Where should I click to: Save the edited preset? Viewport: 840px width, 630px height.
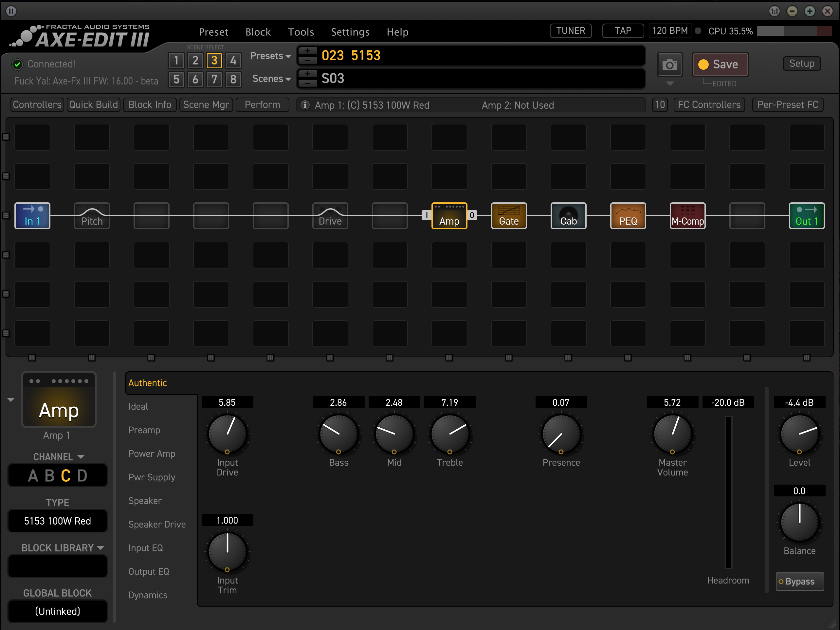[x=721, y=65]
